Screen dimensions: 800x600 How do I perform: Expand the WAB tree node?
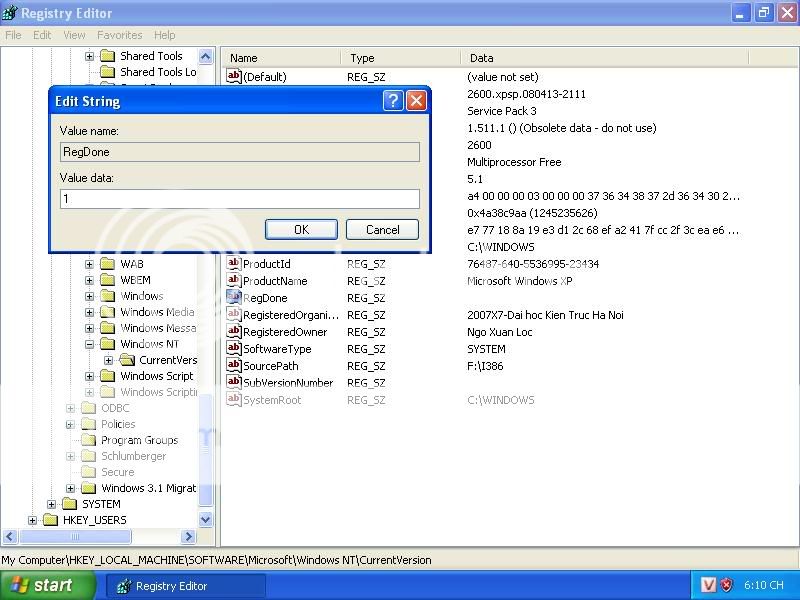89,264
